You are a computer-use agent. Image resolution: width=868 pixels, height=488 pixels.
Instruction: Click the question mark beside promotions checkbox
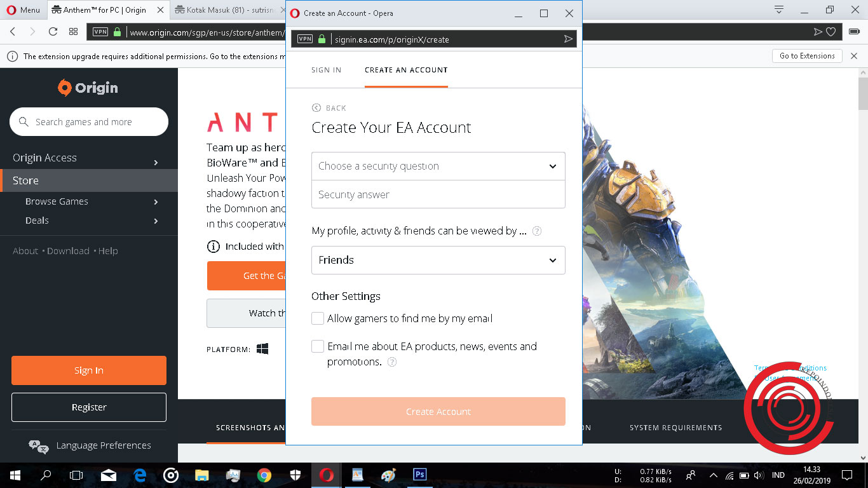[x=391, y=362]
